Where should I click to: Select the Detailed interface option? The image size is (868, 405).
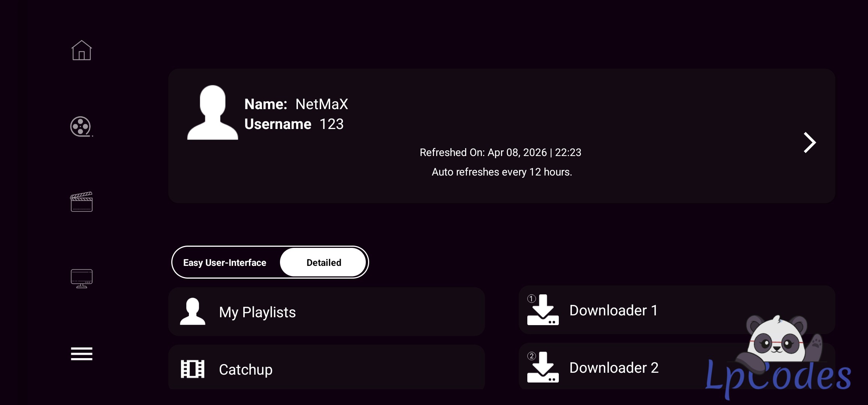[x=323, y=262]
